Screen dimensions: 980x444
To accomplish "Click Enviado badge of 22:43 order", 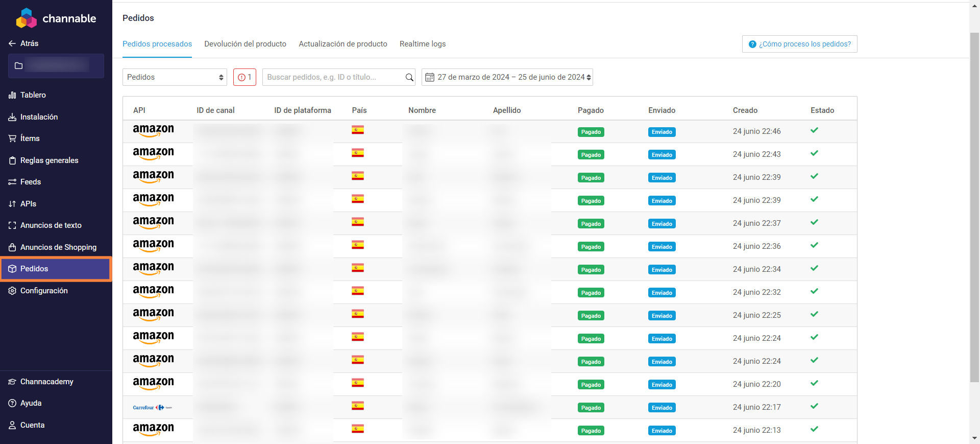I will coord(662,155).
